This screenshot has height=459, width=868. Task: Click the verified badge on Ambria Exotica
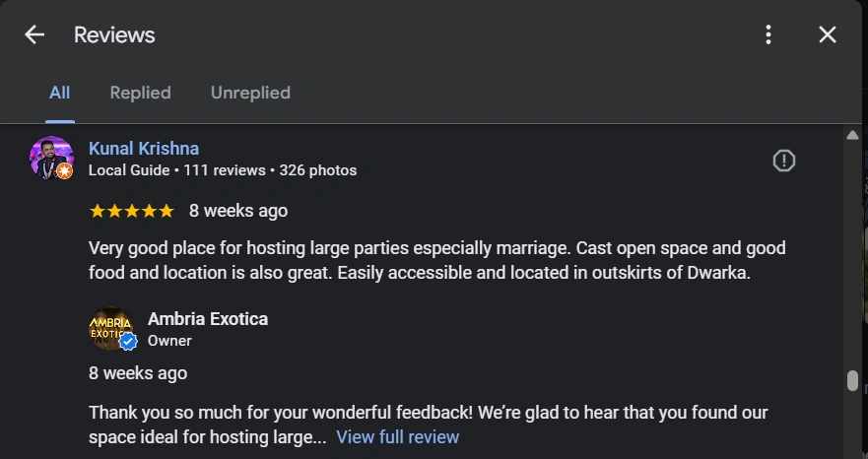[x=127, y=341]
